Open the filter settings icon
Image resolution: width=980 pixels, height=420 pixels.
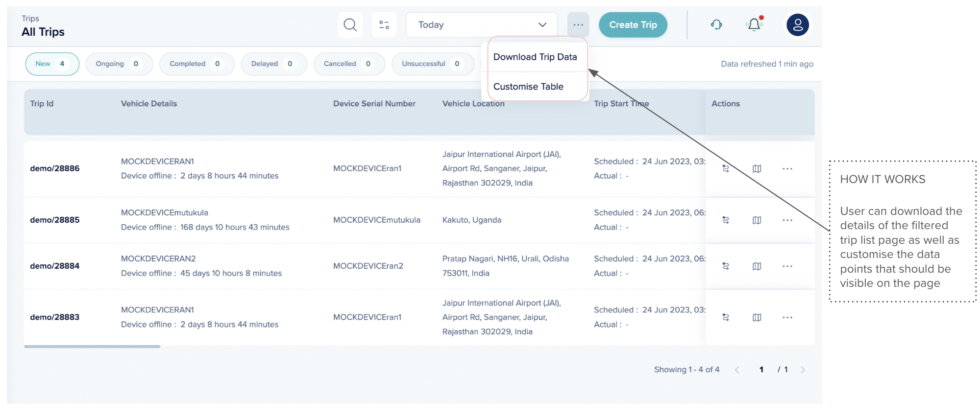pos(384,25)
